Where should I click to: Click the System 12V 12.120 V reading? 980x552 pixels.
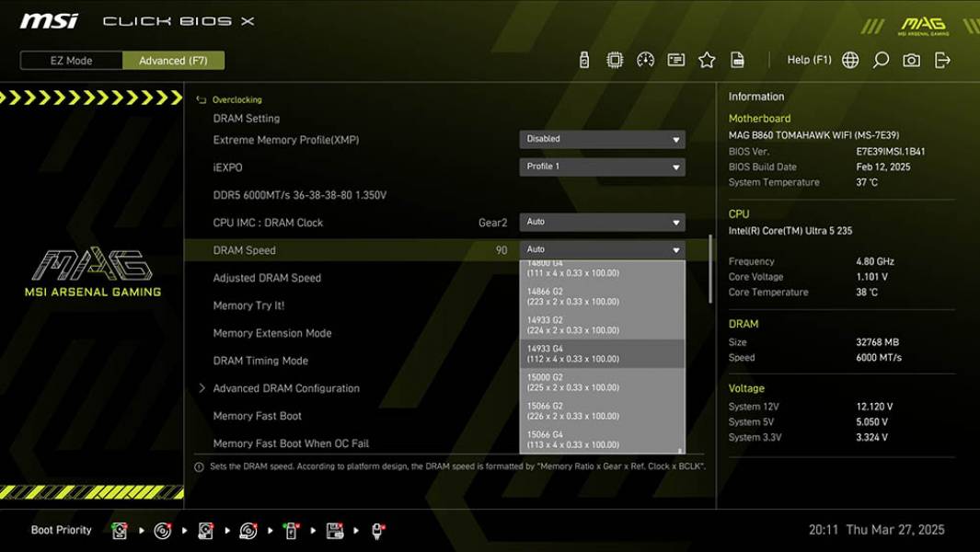(874, 407)
